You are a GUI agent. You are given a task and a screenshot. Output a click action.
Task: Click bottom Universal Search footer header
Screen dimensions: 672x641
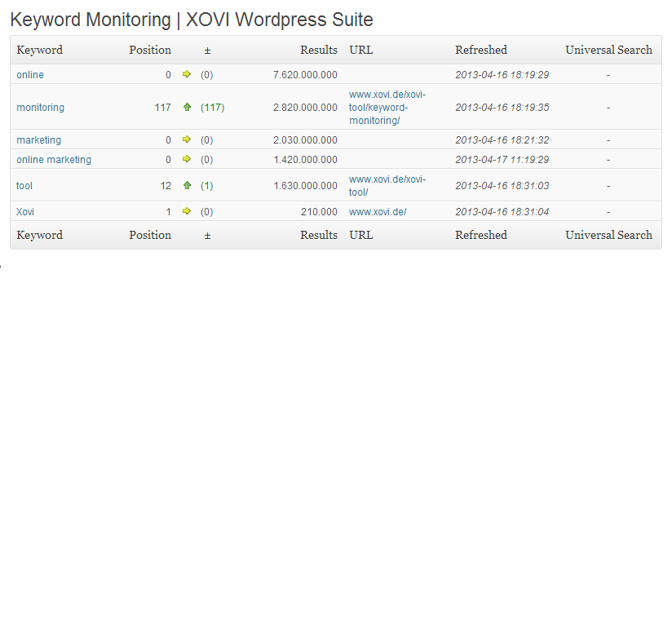click(608, 235)
